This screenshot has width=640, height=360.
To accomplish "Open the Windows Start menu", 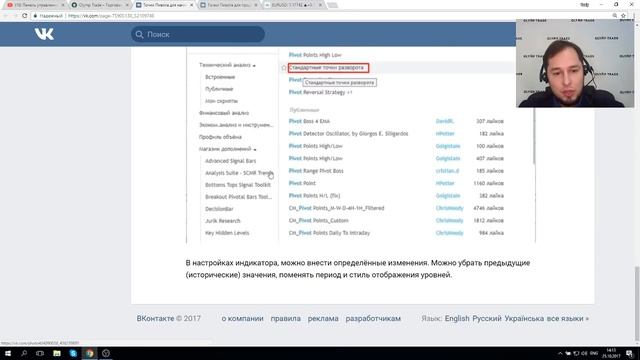I will [8, 353].
